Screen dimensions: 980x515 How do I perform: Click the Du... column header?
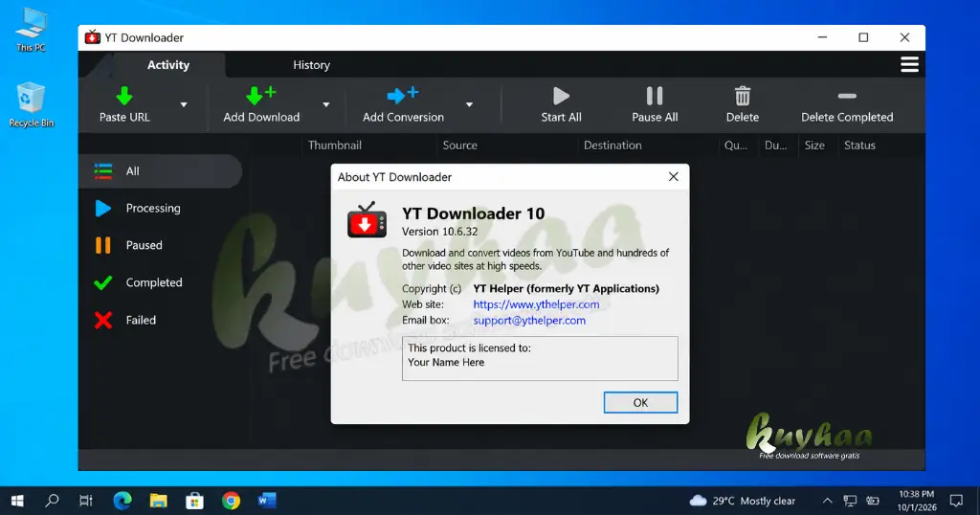pos(775,145)
